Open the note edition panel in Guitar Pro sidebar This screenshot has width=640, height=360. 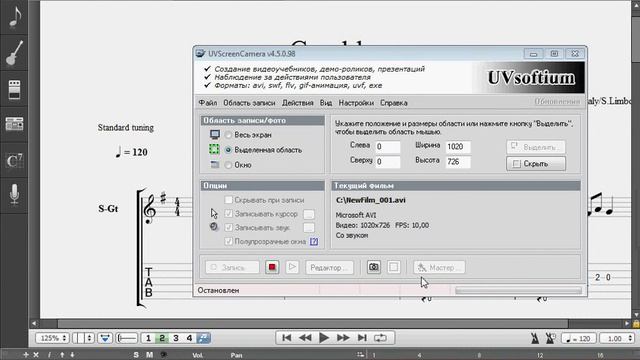point(14,17)
